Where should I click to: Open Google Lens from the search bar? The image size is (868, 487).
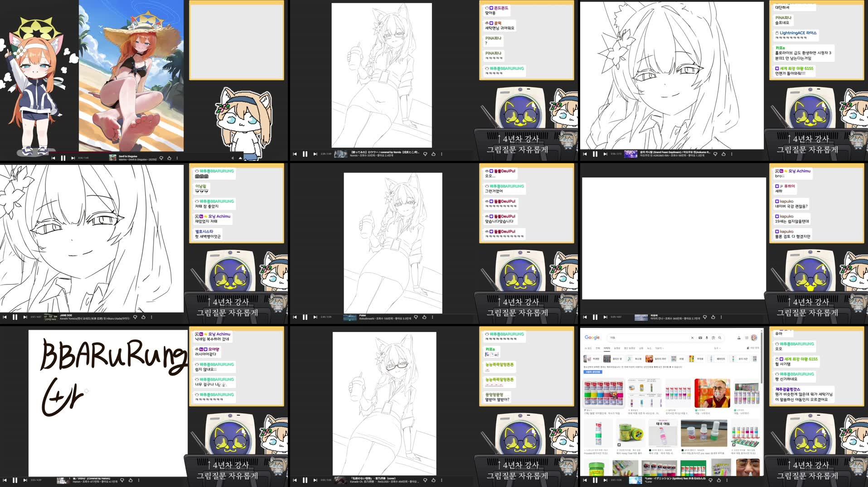pos(713,338)
